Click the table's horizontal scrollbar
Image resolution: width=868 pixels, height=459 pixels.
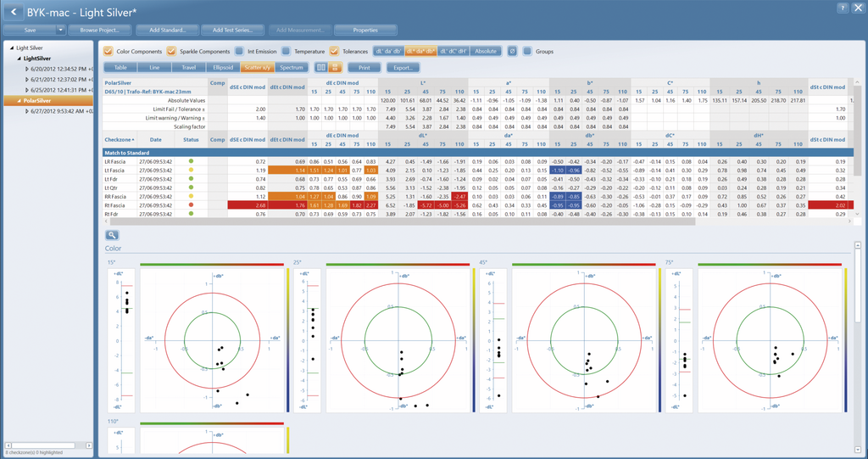(x=476, y=221)
